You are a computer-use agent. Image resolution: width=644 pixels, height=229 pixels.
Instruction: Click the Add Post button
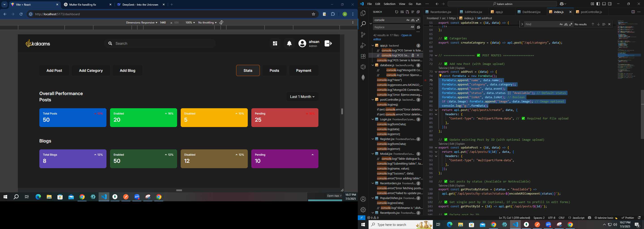54,71
